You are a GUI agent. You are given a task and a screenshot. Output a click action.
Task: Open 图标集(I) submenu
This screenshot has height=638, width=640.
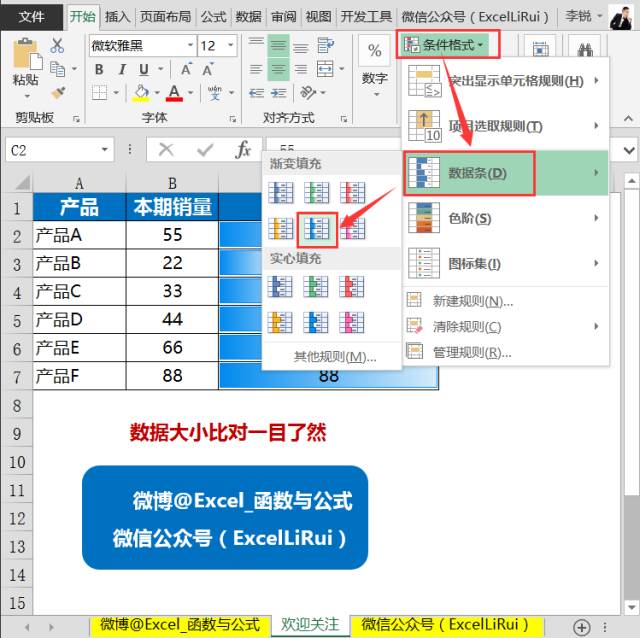tap(505, 263)
